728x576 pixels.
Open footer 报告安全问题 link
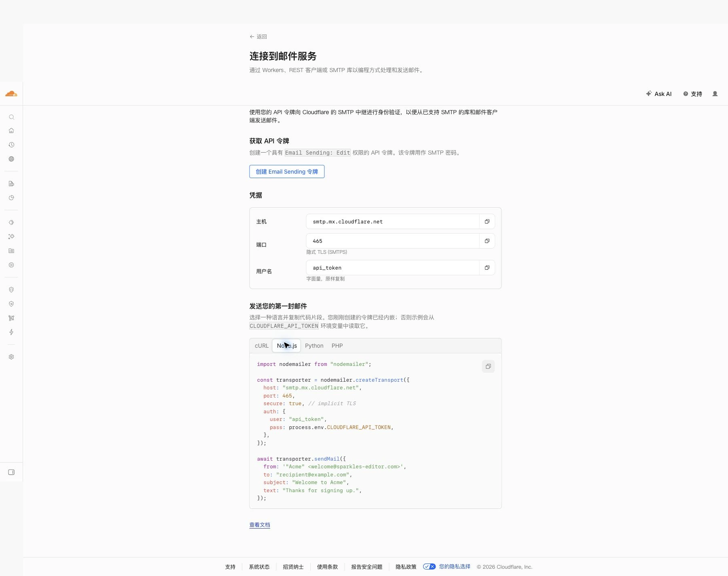(366, 567)
